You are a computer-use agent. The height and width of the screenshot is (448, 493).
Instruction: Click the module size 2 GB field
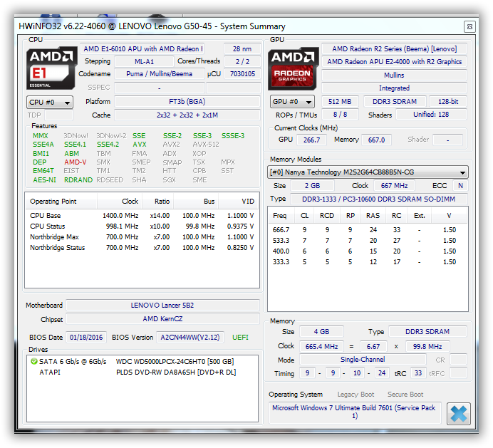[312, 186]
